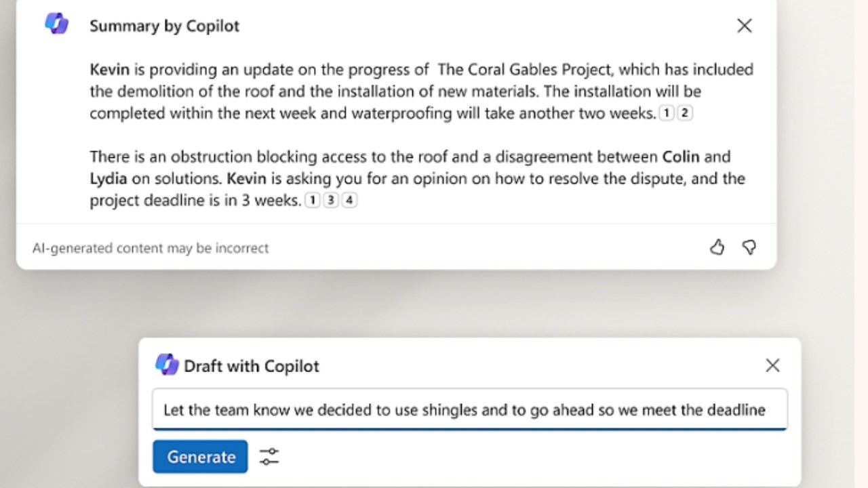The height and width of the screenshot is (488, 868).
Task: Click the Summary by Copilot heading
Action: click(x=164, y=26)
